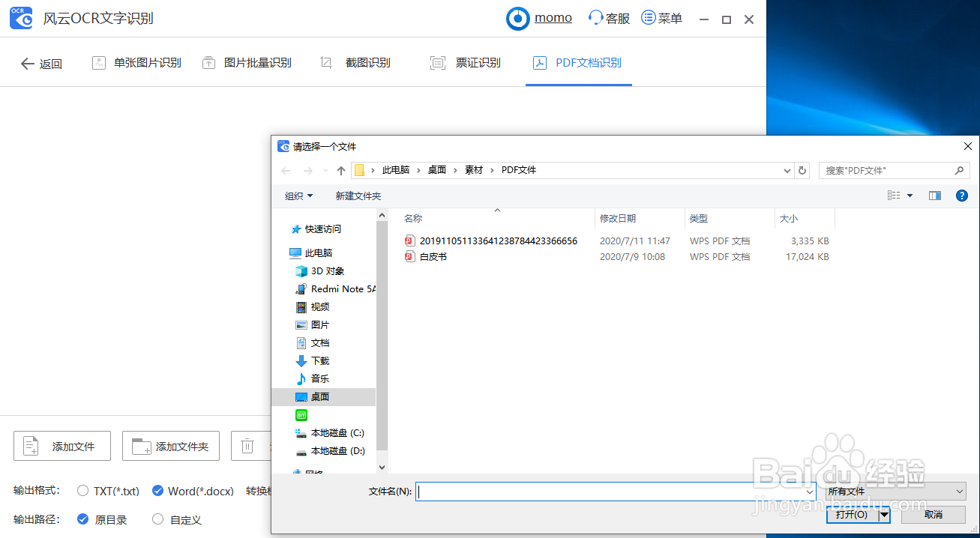Screen dimensions: 980x538
Task: Click 新建文件夹 in dialog toolbar
Action: 358,196
